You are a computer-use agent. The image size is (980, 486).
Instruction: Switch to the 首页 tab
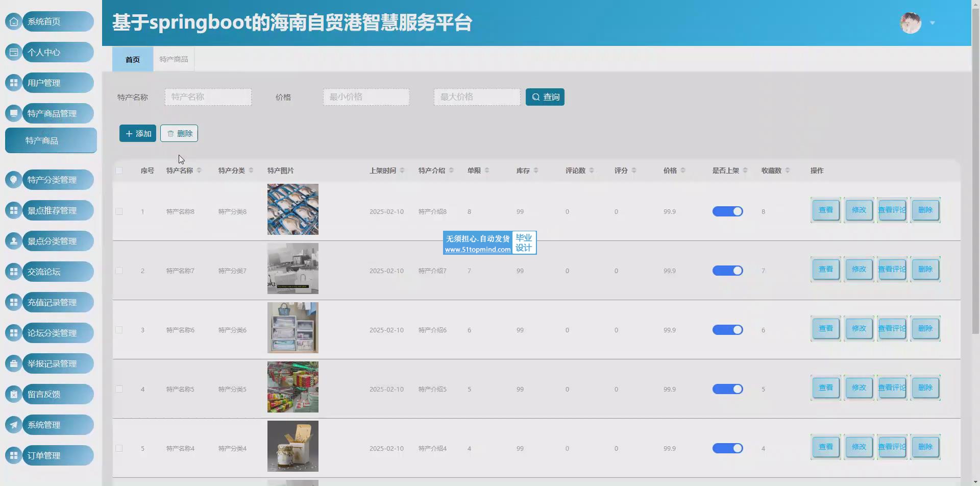pos(133,59)
